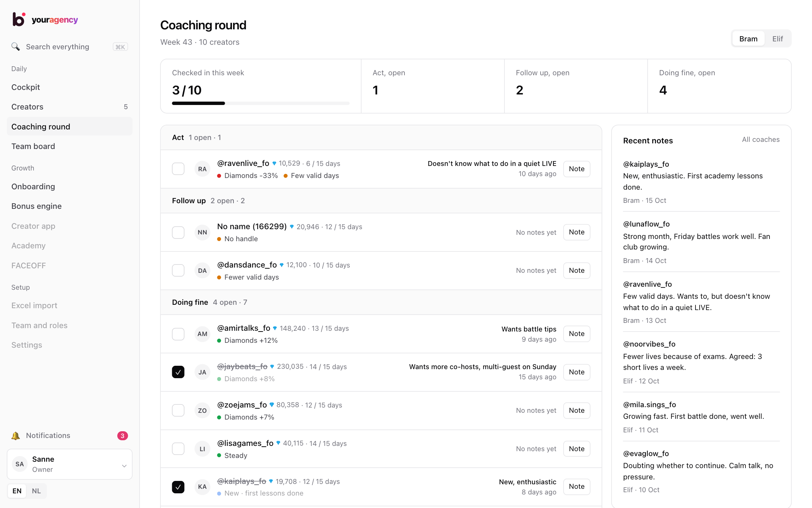812x508 pixels.
Task: Click the search magnifier icon
Action: [15, 47]
